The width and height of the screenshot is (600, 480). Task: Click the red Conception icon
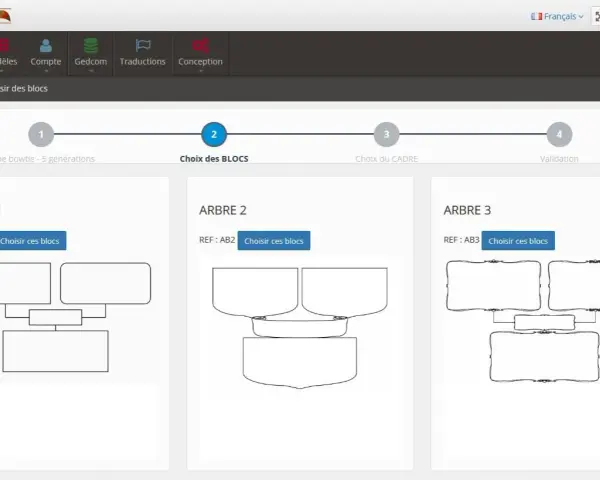click(x=201, y=46)
